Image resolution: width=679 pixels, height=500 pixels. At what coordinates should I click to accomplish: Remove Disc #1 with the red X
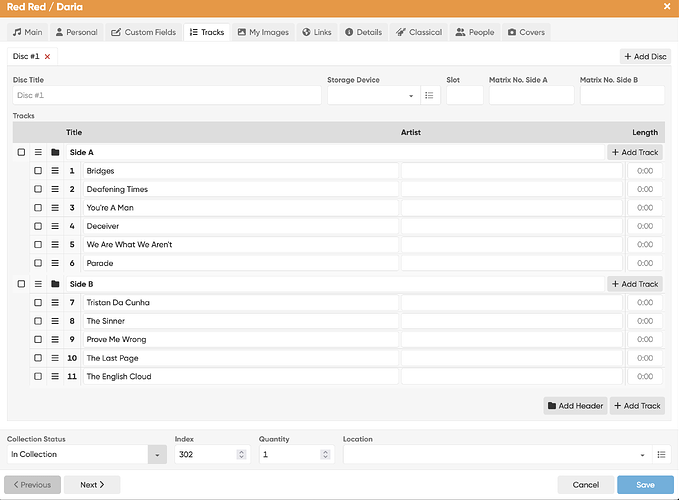(48, 57)
